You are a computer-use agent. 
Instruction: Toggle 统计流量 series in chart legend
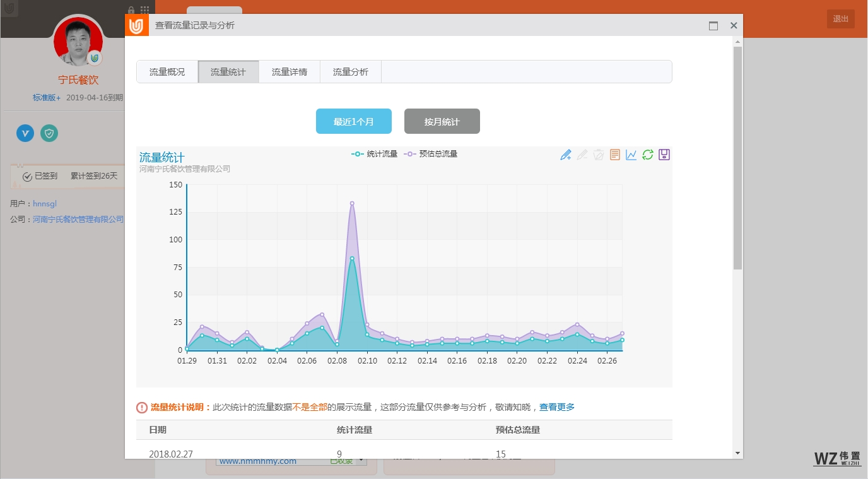[375, 154]
